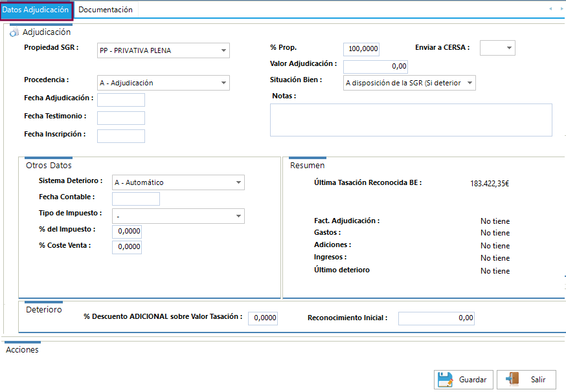Image resolution: width=566 pixels, height=392 pixels.
Task: Focus the Fecha Adjudicación date field
Action: coord(121,100)
